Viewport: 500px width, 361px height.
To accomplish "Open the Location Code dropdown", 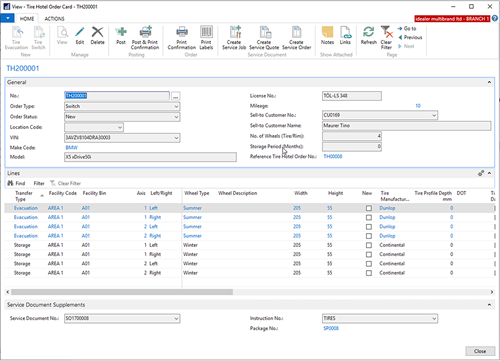I will (120, 127).
